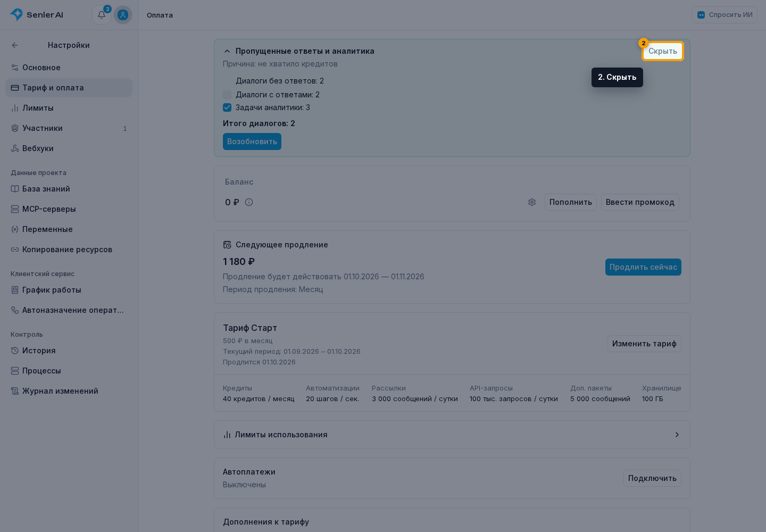Click the Senler AI logo
The height and width of the screenshot is (532, 766).
tap(37, 15)
